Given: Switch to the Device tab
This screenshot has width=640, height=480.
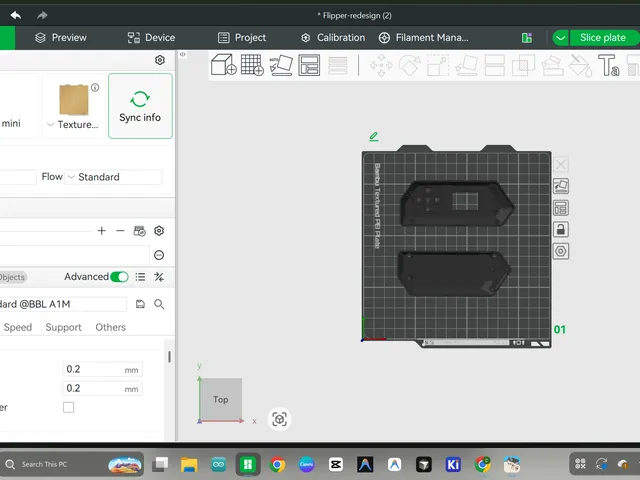Looking at the screenshot, I should pos(151,38).
